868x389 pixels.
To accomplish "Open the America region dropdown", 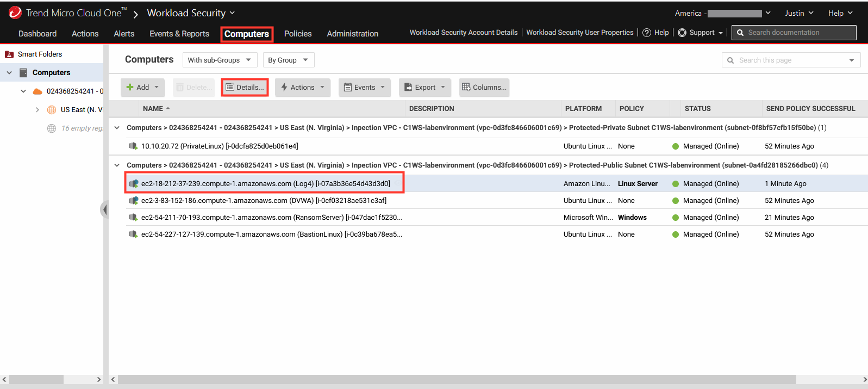I will 723,13.
